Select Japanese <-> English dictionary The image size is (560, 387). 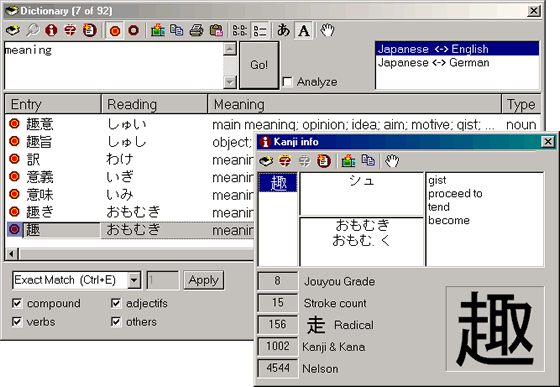pyautogui.click(x=457, y=49)
